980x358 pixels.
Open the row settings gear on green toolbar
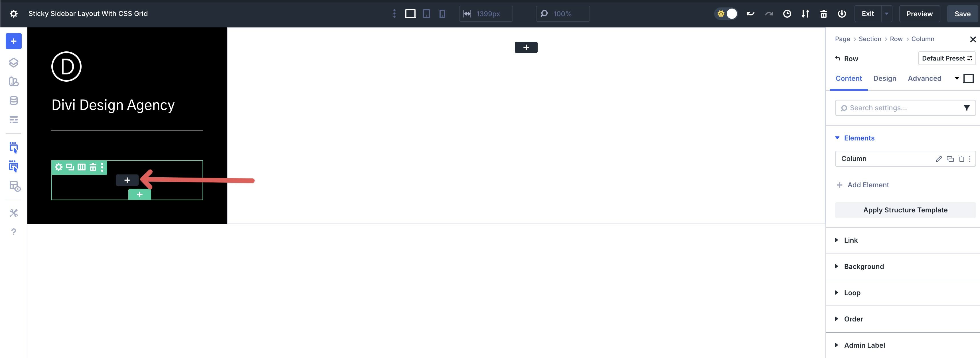point(59,167)
